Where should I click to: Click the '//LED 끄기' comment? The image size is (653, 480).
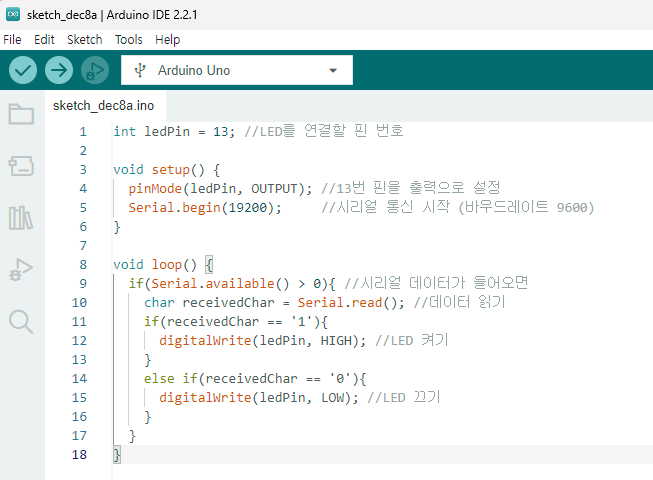[404, 397]
